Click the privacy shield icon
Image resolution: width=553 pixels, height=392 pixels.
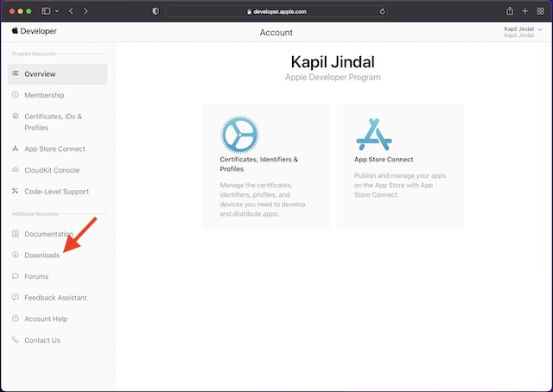pos(156,11)
